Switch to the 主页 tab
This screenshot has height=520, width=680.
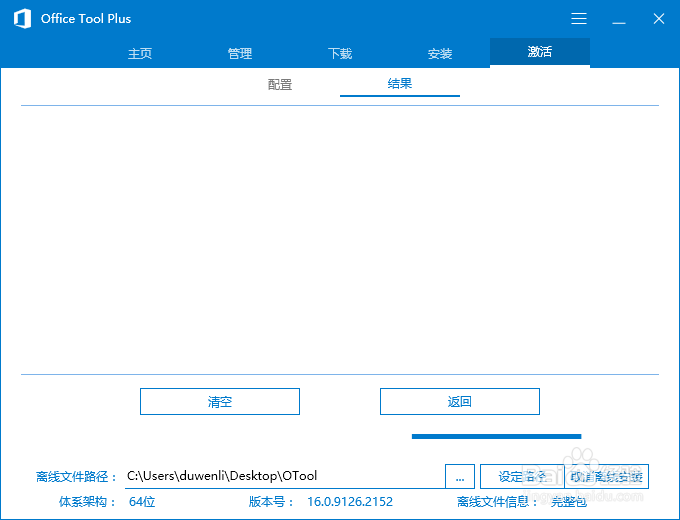point(140,53)
